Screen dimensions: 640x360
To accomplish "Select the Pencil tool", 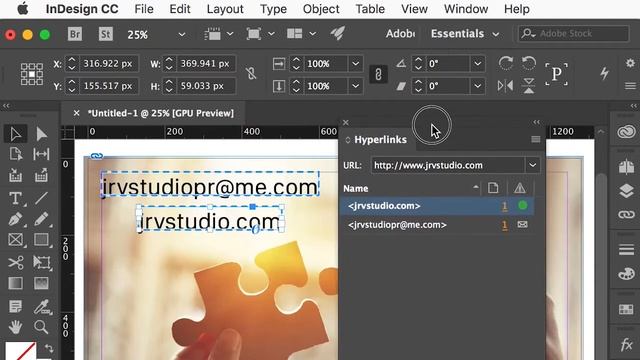I will 41,219.
